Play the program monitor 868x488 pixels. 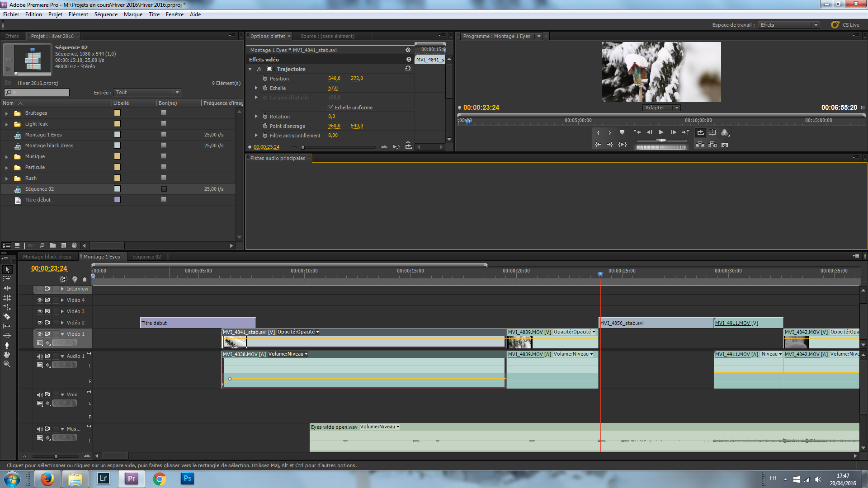click(x=661, y=132)
